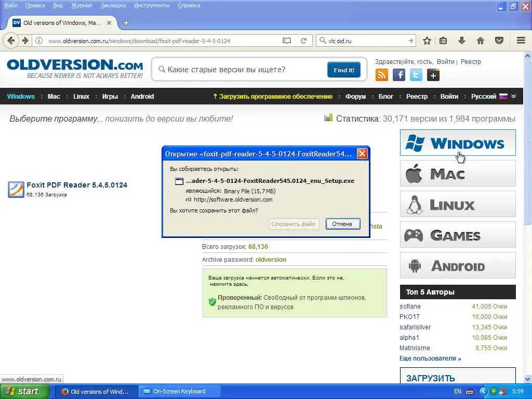Viewport: 532px width, 399px height.
Task: Go forward with the browser forward arrow
Action: pyautogui.click(x=25, y=41)
